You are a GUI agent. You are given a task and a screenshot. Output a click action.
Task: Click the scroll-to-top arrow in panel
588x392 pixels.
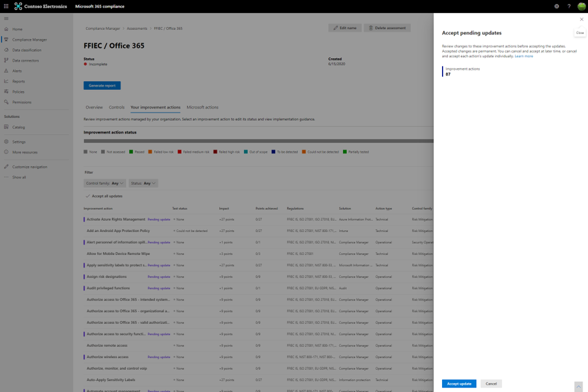point(578,386)
